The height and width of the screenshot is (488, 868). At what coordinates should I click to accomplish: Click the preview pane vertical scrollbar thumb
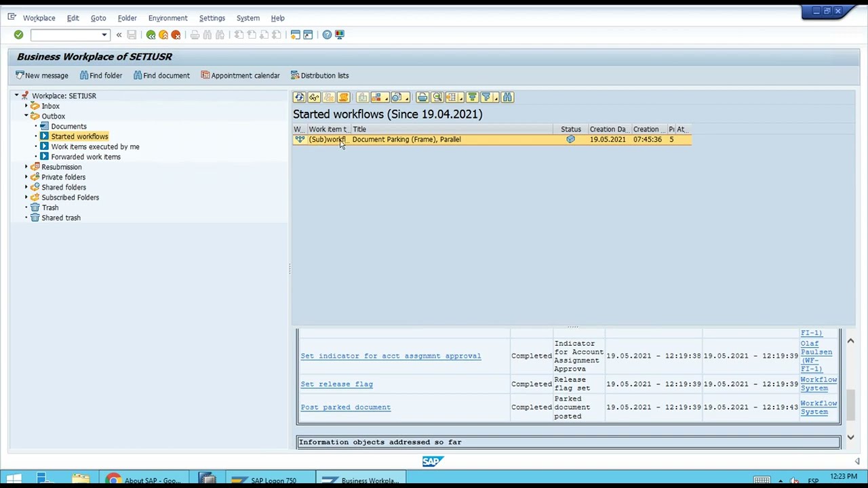(850, 404)
